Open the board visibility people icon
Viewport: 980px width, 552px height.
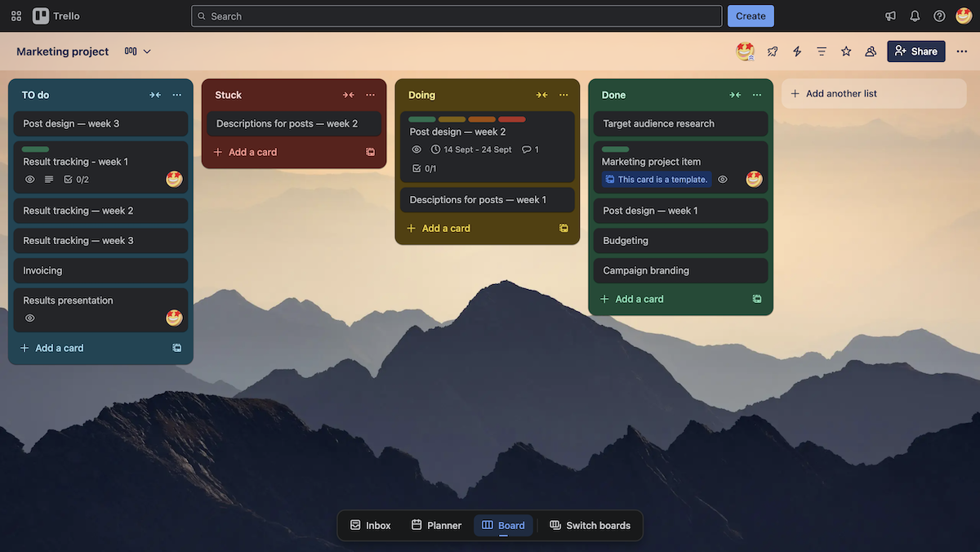click(x=870, y=51)
